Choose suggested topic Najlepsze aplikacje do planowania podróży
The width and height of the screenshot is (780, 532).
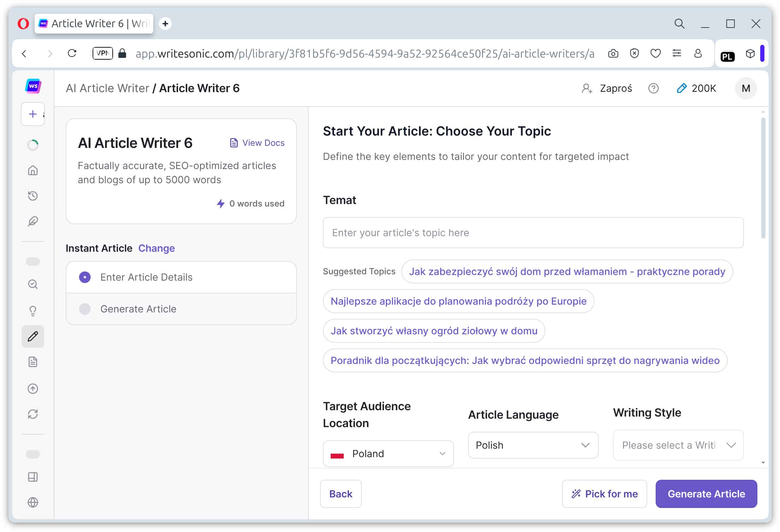click(x=459, y=301)
